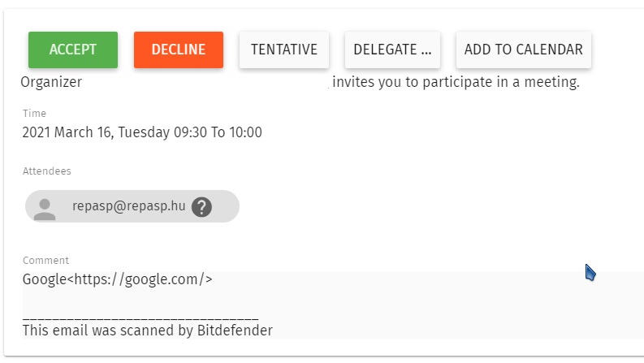This screenshot has height=363, width=644.
Task: Add the meeting to calendar
Action: pos(524,50)
